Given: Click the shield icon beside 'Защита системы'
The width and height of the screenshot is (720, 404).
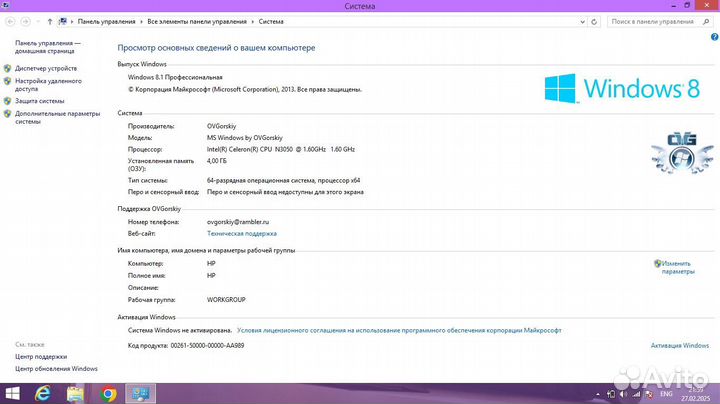Looking at the screenshot, I should pyautogui.click(x=7, y=101).
